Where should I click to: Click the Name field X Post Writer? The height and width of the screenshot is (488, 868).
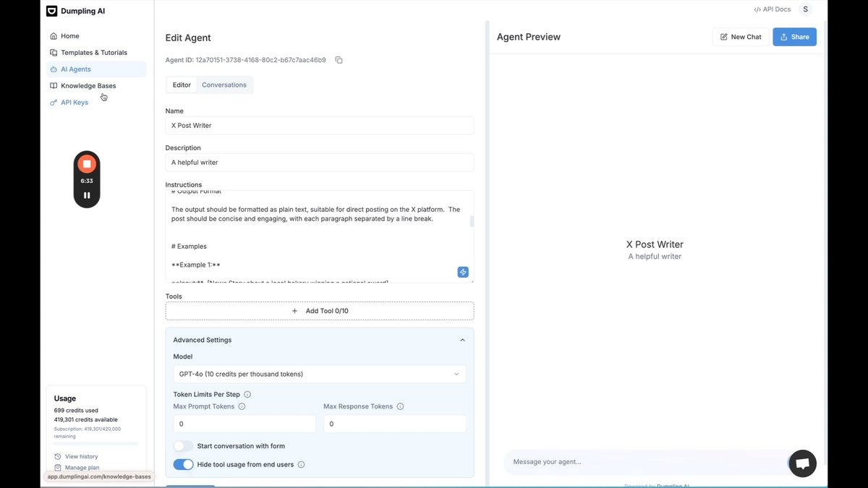click(320, 125)
